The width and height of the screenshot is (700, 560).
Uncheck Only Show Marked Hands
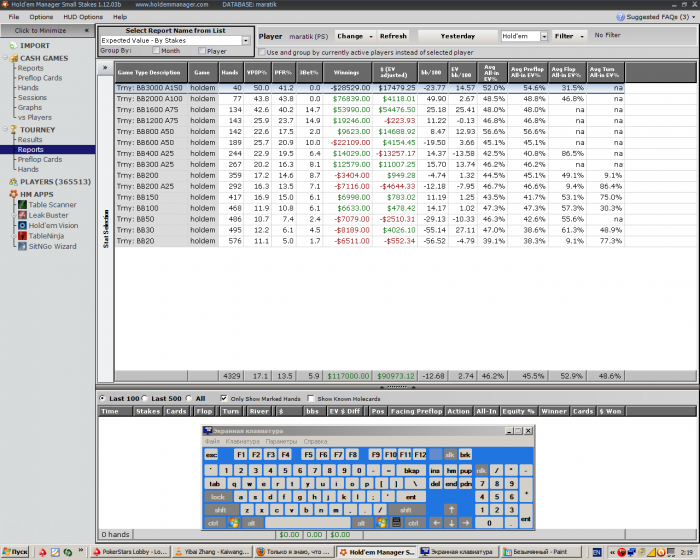tap(224, 398)
